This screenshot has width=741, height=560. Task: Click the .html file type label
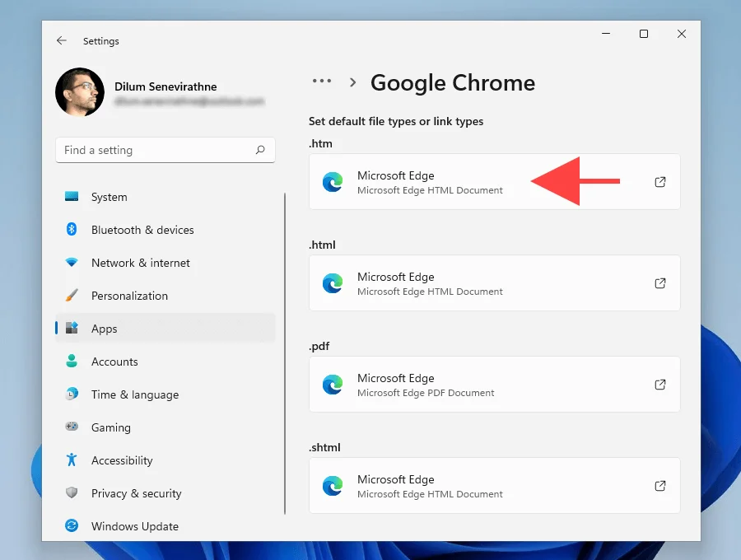(322, 245)
